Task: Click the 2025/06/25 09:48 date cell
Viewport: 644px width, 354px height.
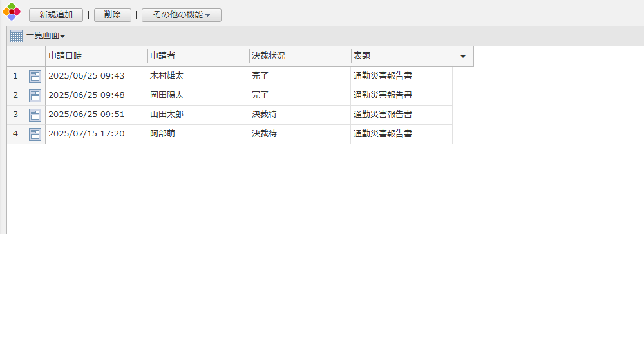Action: click(86, 95)
